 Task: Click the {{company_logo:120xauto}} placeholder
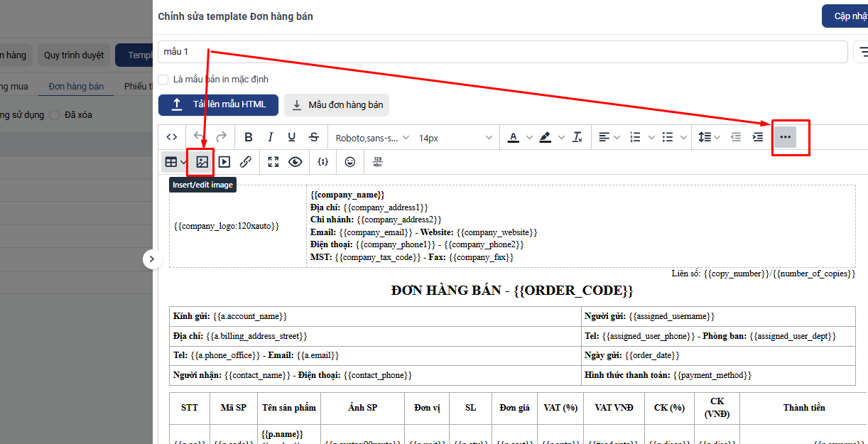[227, 226]
